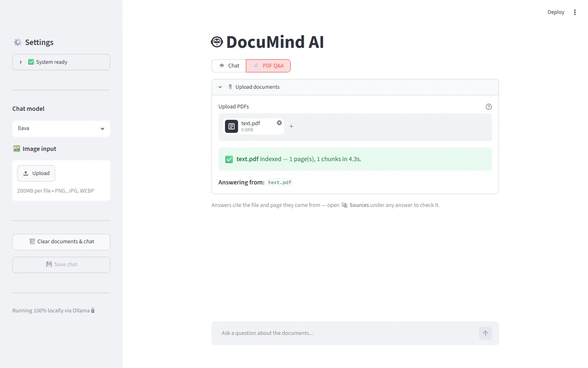Clear documents & chat
Viewport: 588px width, 368px height.
[x=61, y=242]
